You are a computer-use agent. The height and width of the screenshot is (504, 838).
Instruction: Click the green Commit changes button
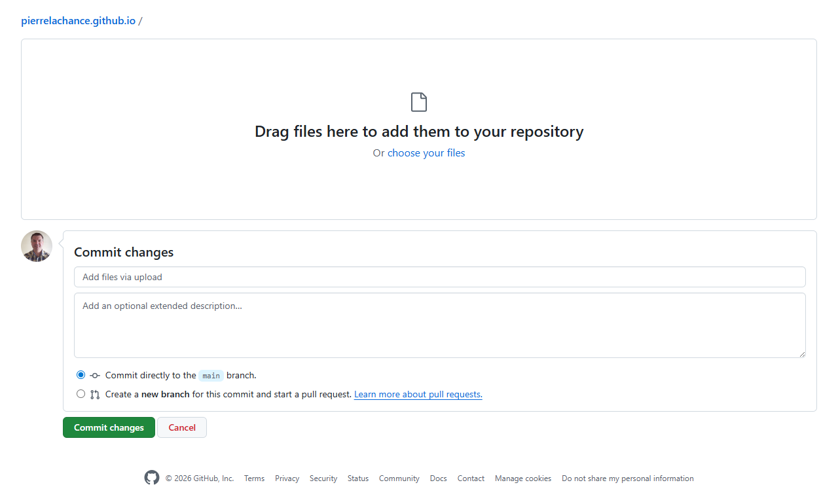(109, 427)
